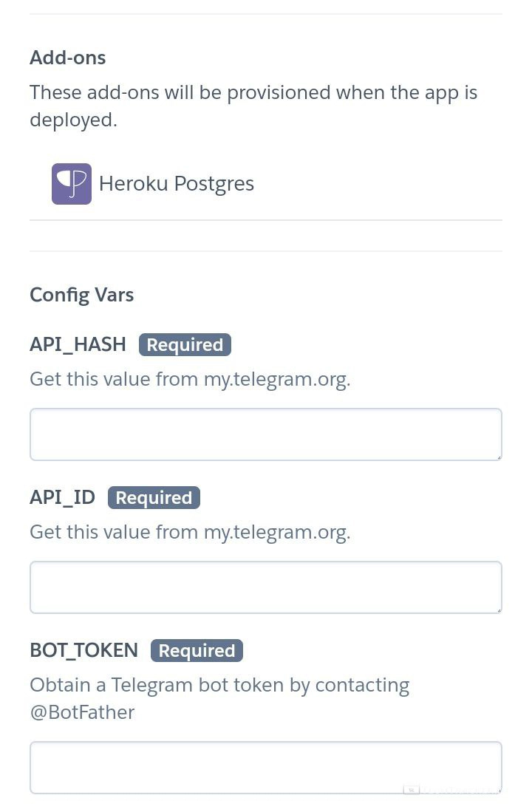Click the Heroku Postgres add-on icon
The height and width of the screenshot is (812, 532).
[72, 184]
